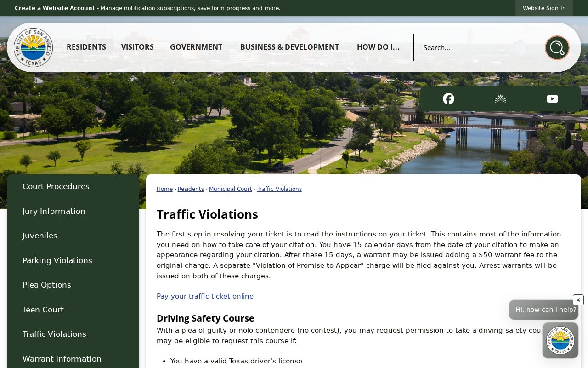Open the How Do I... menu
The height and width of the screenshot is (368, 588).
(x=378, y=47)
